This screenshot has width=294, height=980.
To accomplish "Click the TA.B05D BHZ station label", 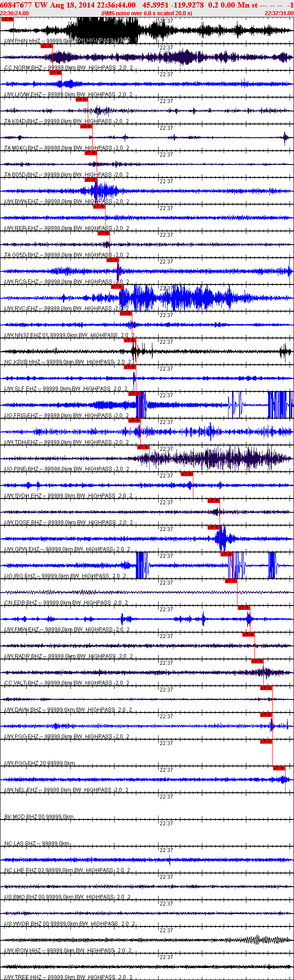I will coord(66,175).
